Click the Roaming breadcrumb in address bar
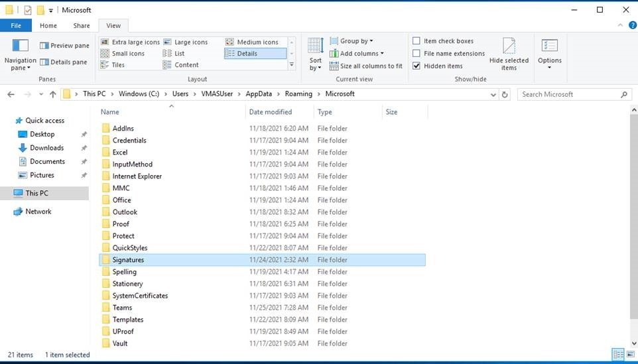Screen dimensions: 638x364 (298, 93)
